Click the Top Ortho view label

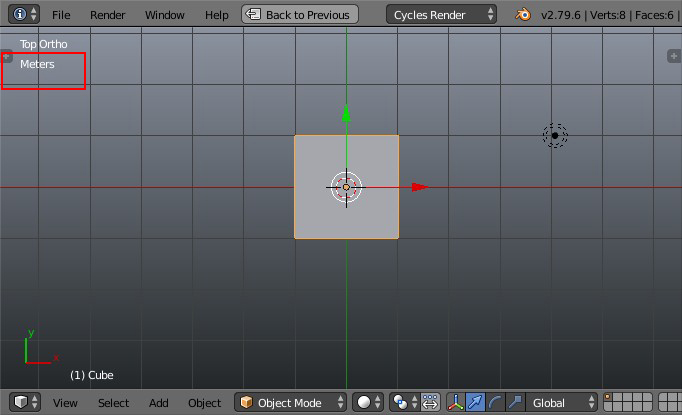point(43,44)
